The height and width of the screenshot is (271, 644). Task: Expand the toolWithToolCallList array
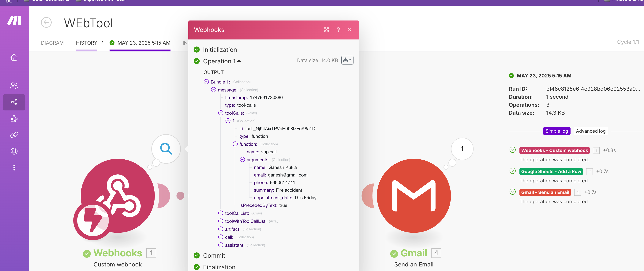tap(221, 221)
